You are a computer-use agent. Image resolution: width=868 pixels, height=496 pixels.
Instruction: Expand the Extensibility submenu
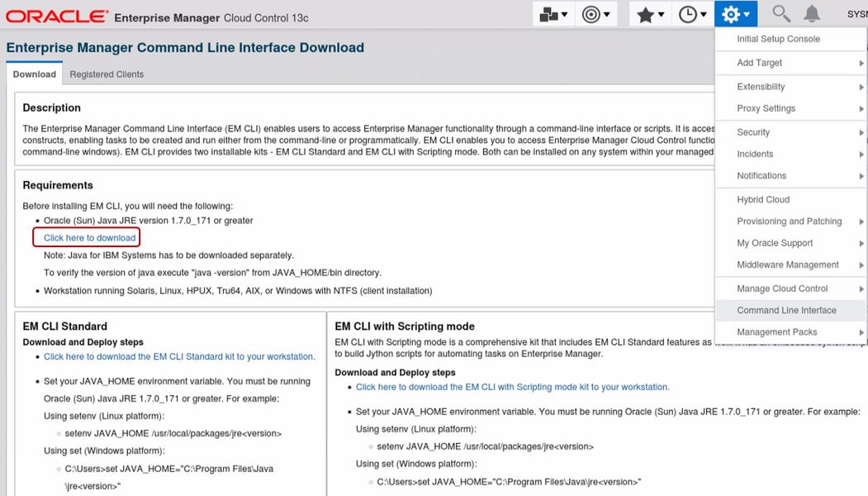[790, 87]
